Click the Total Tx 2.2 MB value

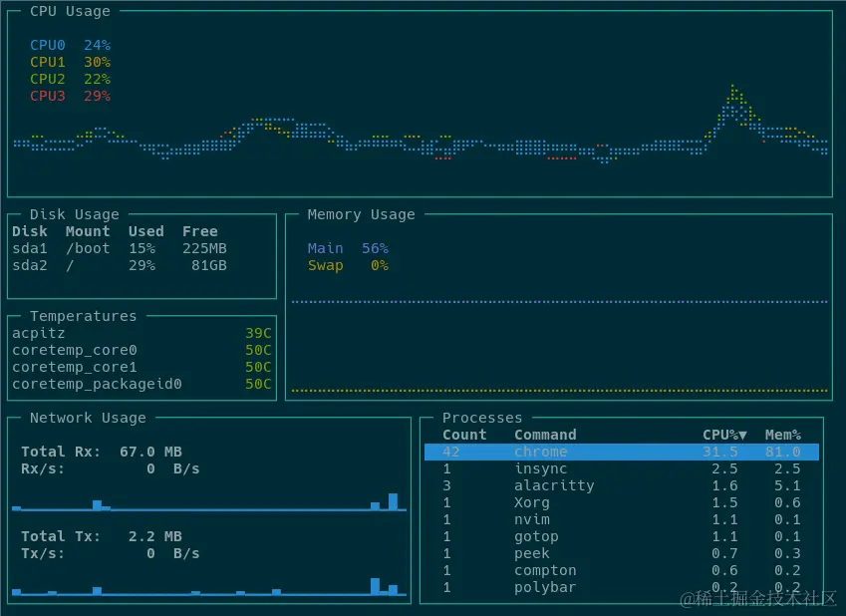tap(154, 536)
